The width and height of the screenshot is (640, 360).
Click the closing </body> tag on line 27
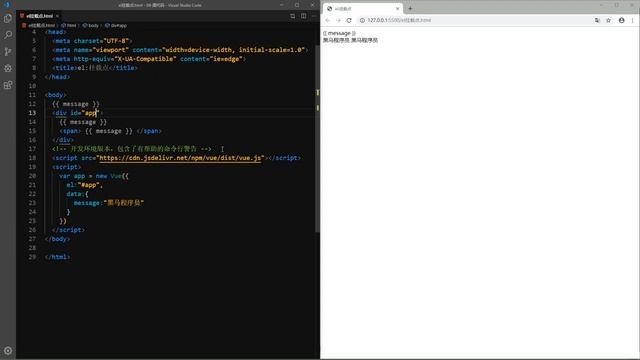(x=58, y=239)
